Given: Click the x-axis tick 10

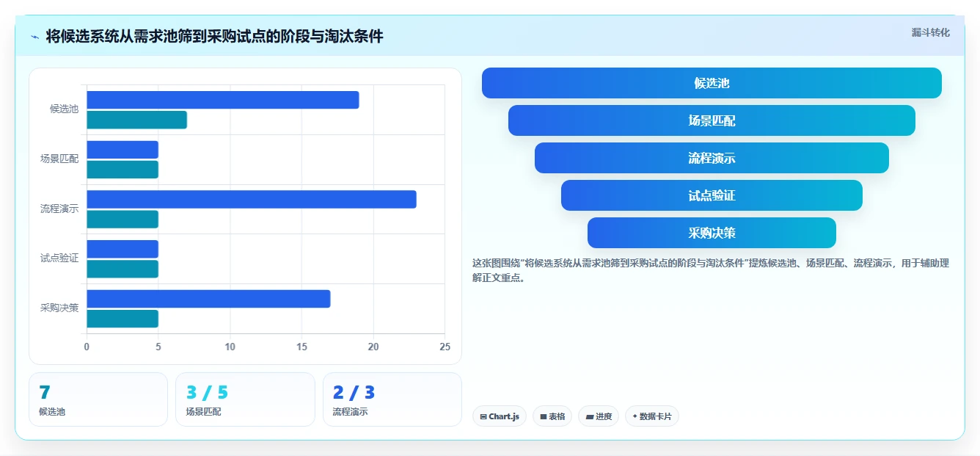Looking at the screenshot, I should pyautogui.click(x=230, y=347).
